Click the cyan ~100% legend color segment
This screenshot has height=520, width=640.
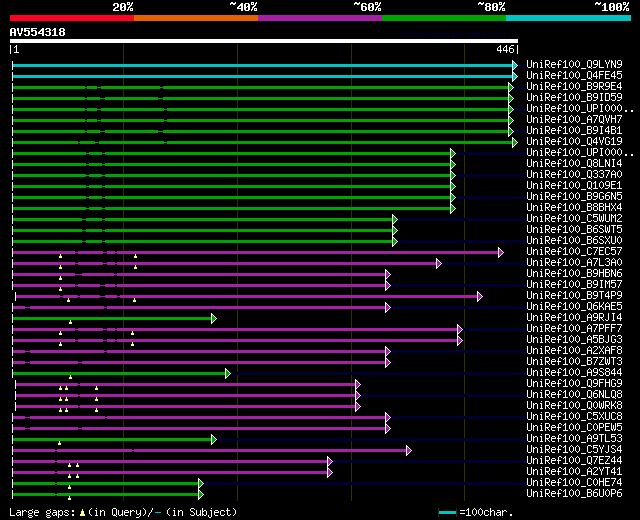click(x=568, y=18)
